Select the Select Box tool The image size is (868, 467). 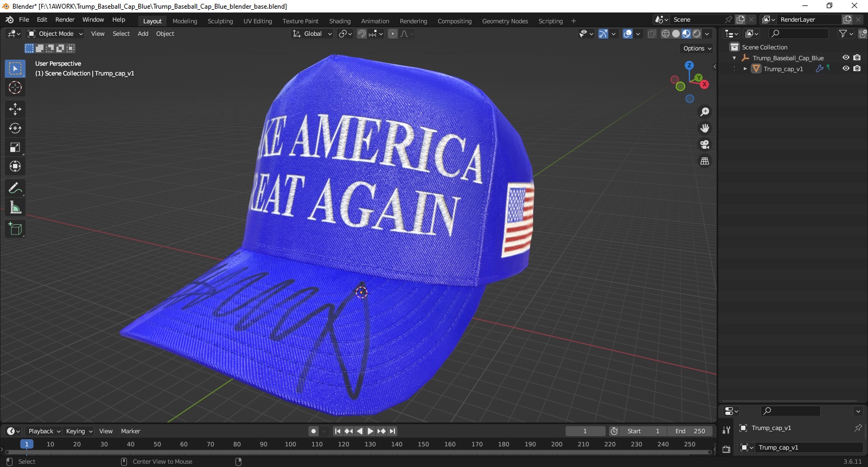pyautogui.click(x=15, y=68)
